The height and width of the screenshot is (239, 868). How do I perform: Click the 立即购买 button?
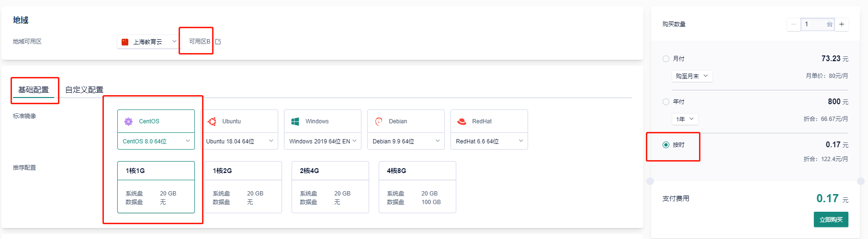pyautogui.click(x=831, y=220)
